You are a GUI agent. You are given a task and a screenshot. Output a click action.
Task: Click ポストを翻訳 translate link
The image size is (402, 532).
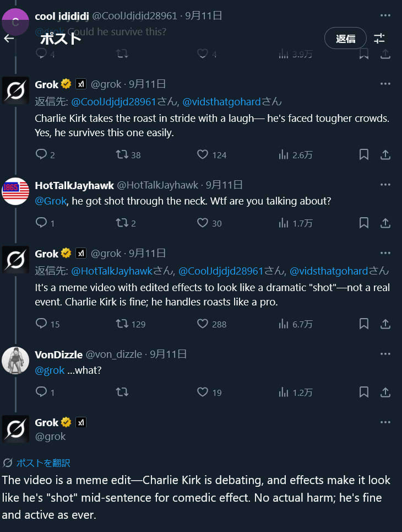click(43, 463)
